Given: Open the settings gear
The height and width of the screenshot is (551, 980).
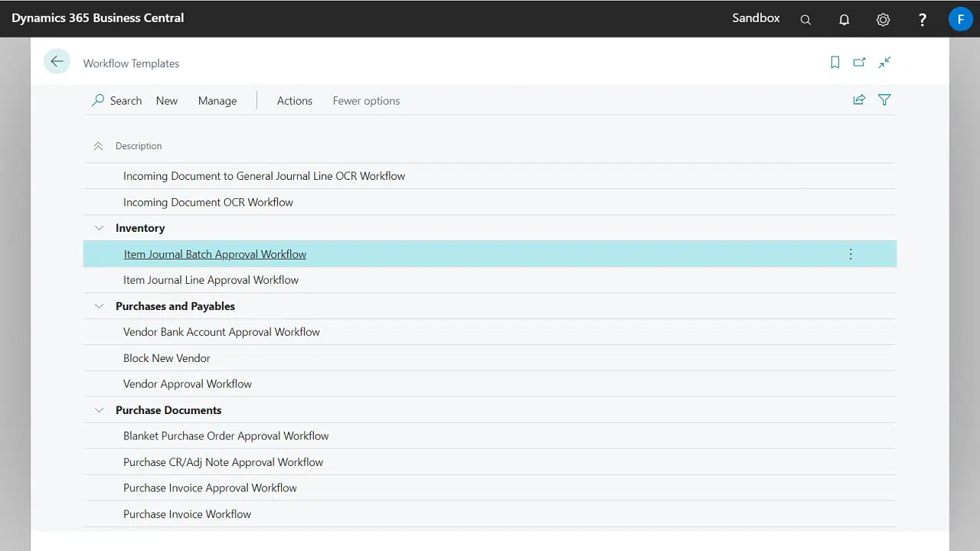Looking at the screenshot, I should pos(883,19).
